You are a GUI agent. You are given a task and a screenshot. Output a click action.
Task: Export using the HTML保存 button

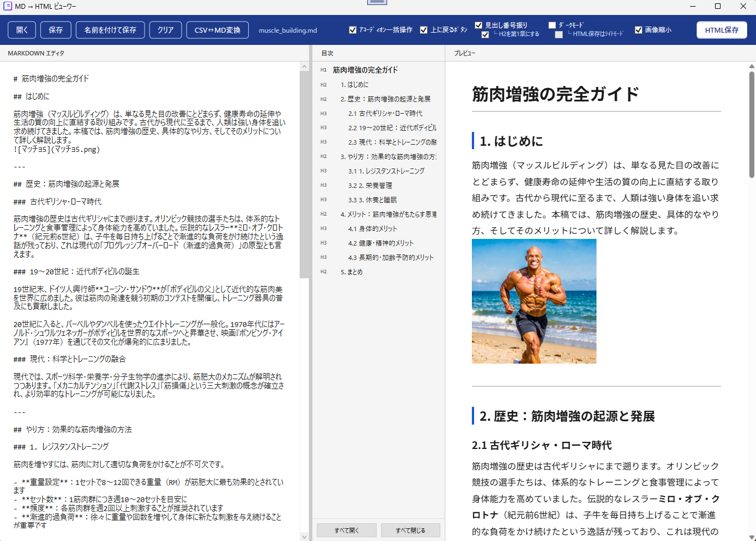(x=722, y=30)
